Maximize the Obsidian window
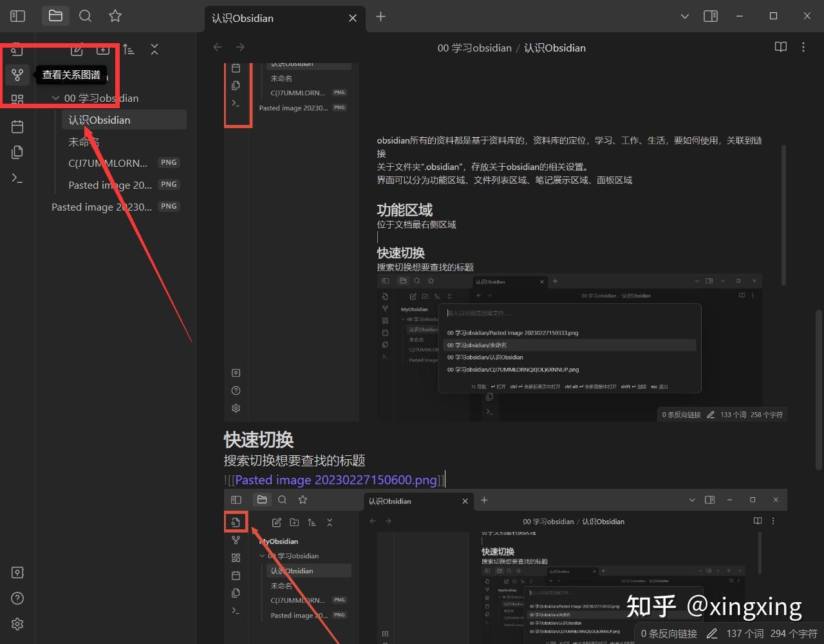Screen dimensions: 824x644 (773, 16)
